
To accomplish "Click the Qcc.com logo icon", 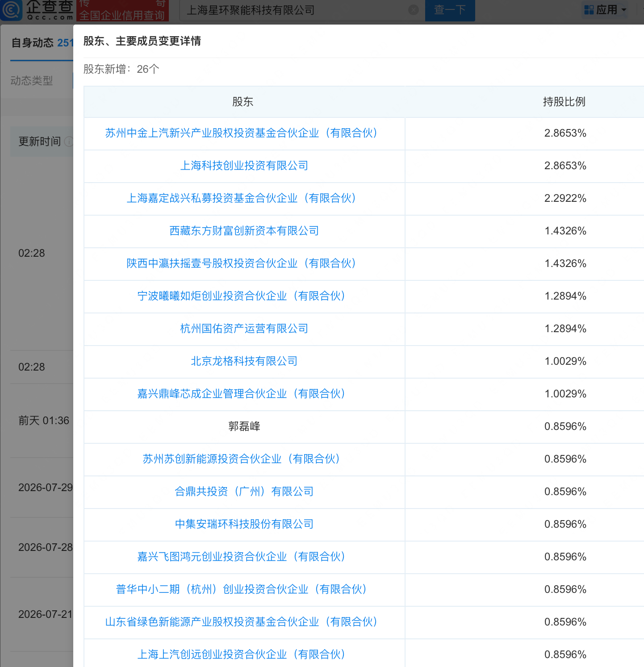I will 11,10.
